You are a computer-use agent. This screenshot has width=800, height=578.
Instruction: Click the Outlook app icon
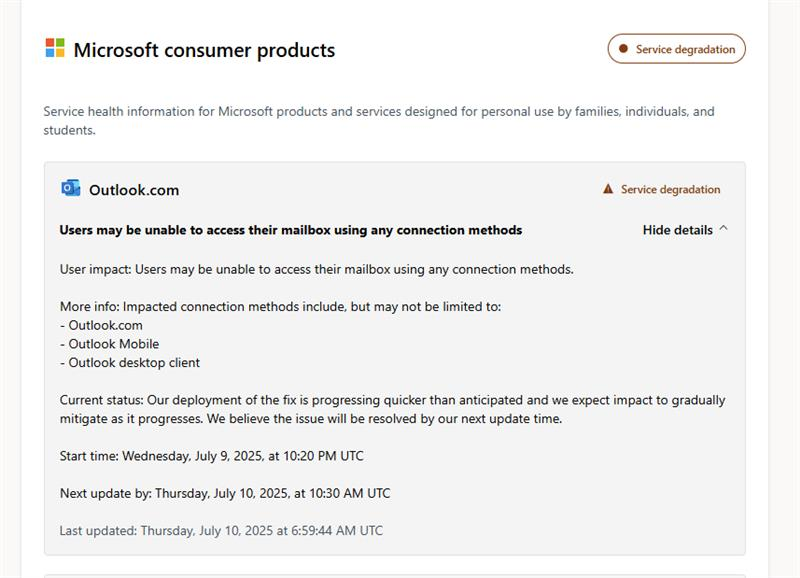pyautogui.click(x=70, y=188)
